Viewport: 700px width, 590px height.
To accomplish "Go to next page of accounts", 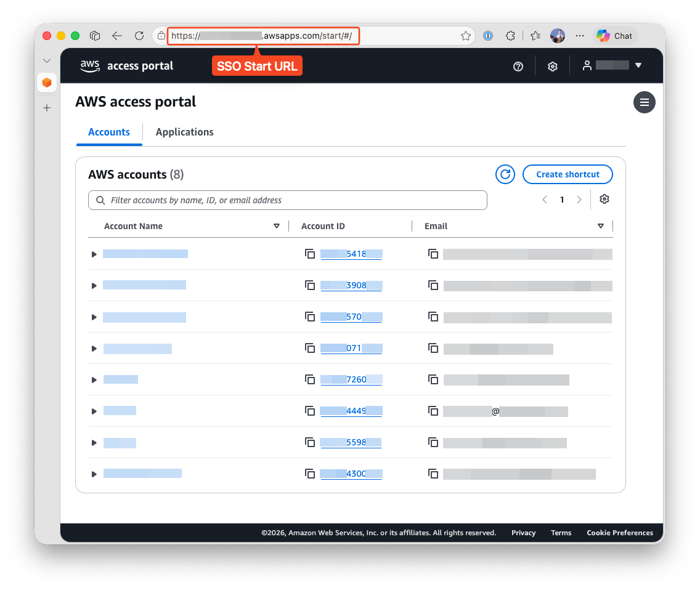I will point(579,200).
